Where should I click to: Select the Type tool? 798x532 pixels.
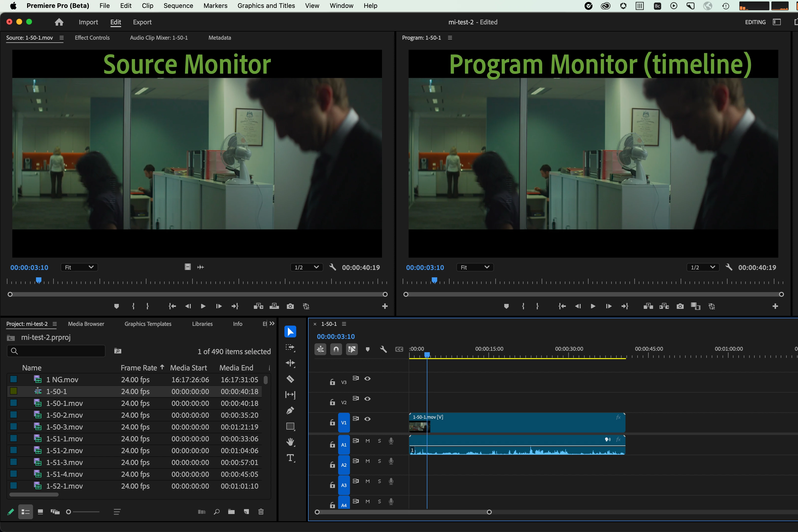[291, 458]
